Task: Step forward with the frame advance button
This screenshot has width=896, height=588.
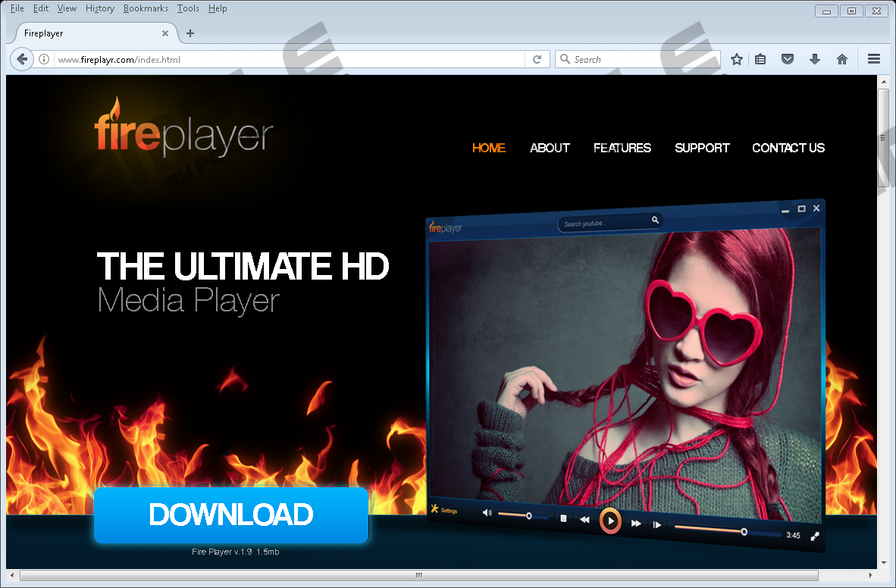Action: click(x=657, y=524)
